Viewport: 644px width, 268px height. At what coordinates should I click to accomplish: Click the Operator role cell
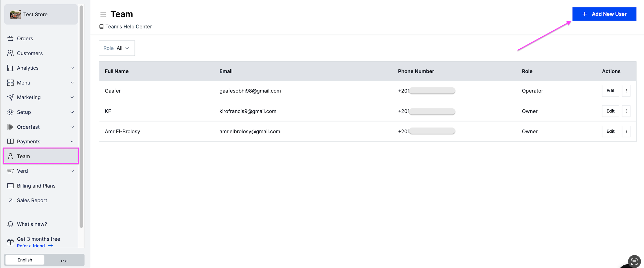pyautogui.click(x=532, y=91)
